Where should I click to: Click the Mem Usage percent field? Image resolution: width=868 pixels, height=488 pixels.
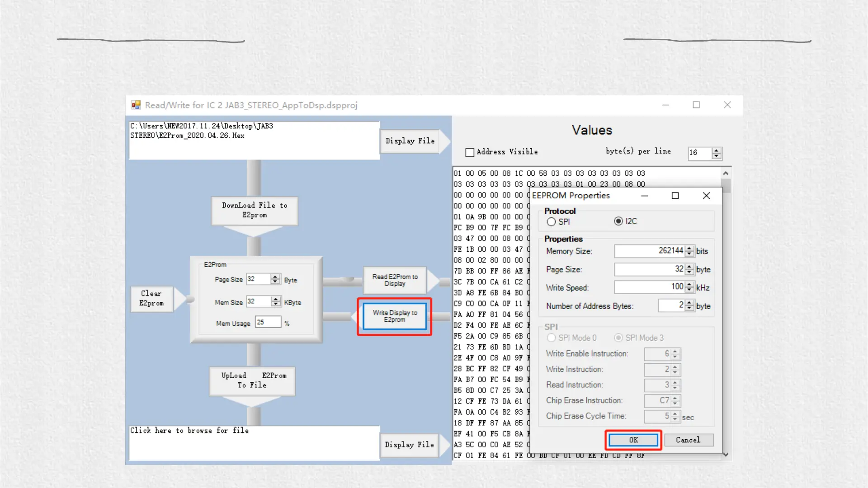coord(268,322)
